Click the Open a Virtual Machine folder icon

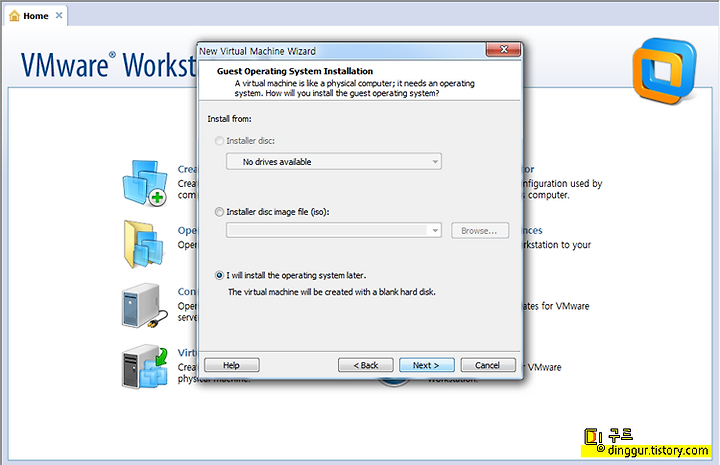click(144, 244)
